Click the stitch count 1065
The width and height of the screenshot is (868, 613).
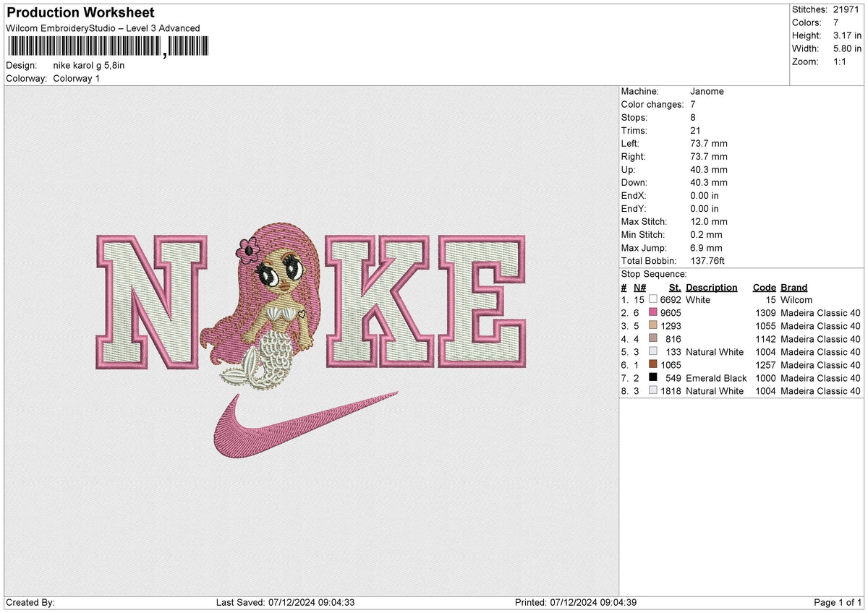(x=671, y=364)
